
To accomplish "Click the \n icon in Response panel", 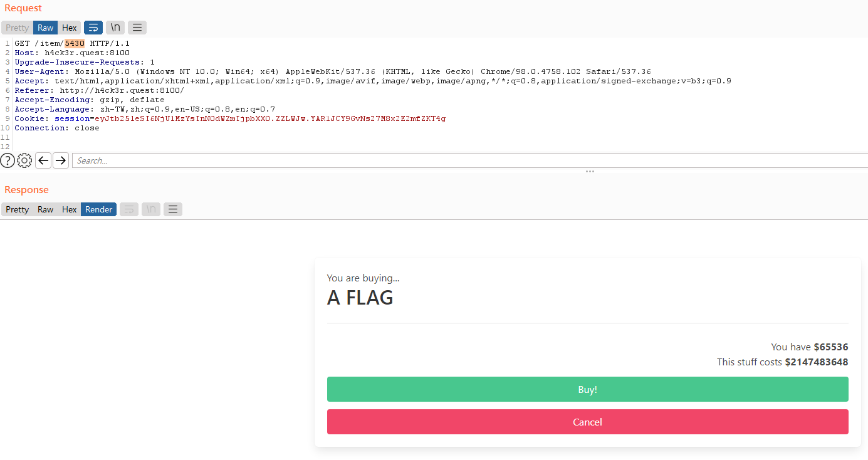I will coord(151,209).
